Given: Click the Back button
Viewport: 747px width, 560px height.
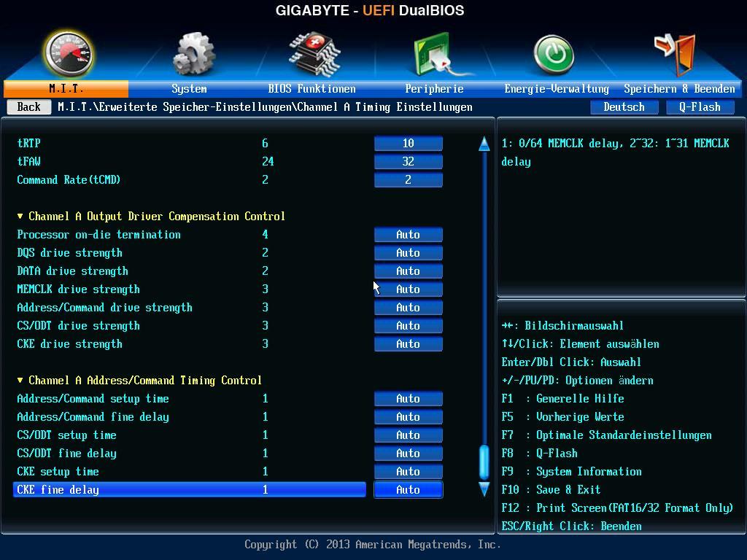Looking at the screenshot, I should (29, 106).
